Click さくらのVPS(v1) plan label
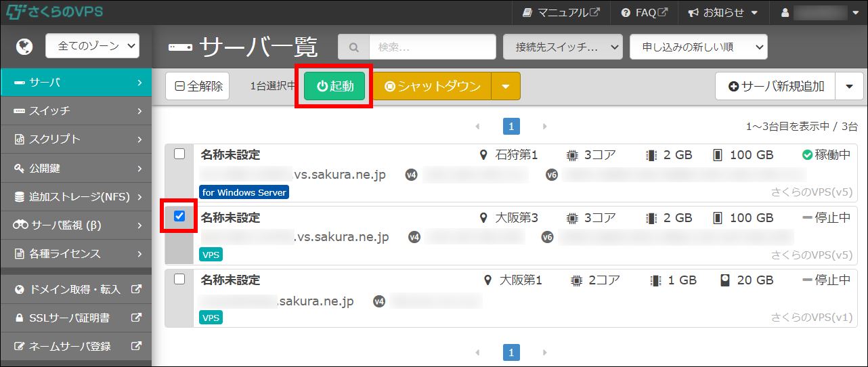Image resolution: width=868 pixels, height=367 pixels. (811, 317)
